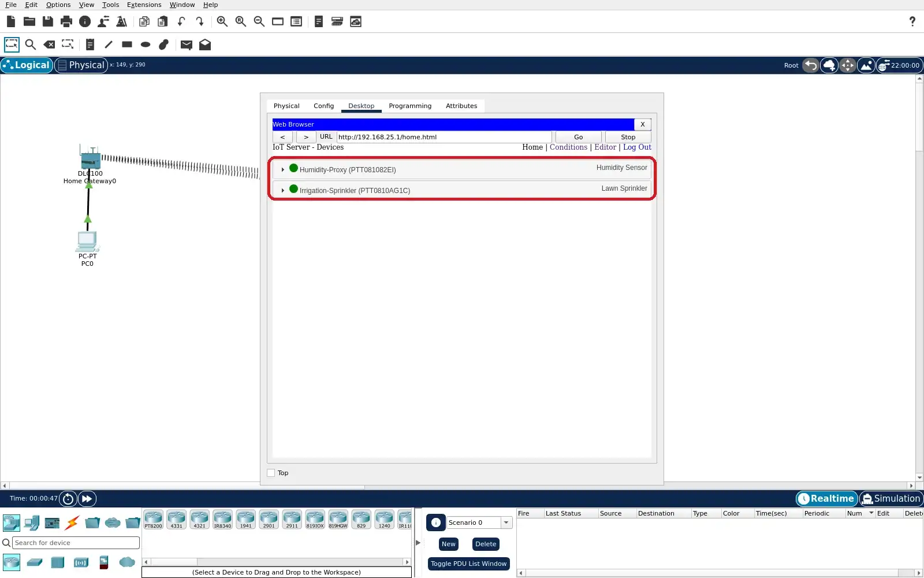Switch to Physical workspace view
924x578 pixels.
[81, 65]
